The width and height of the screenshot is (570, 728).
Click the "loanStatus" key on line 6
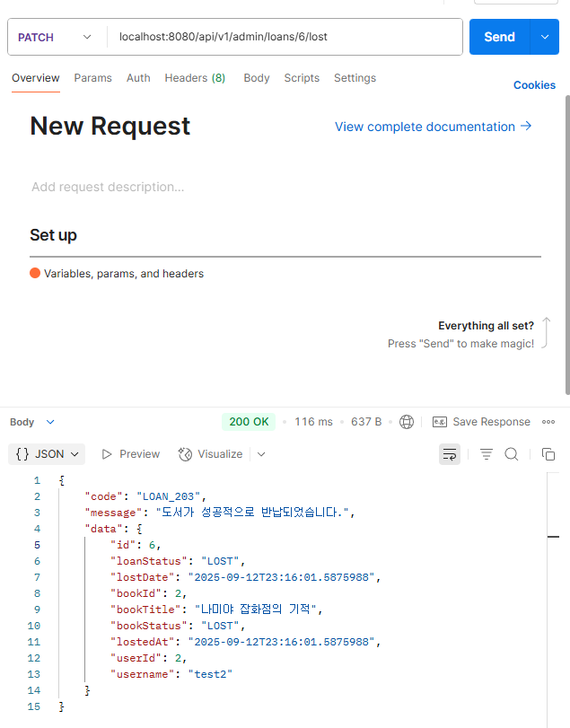coord(148,561)
